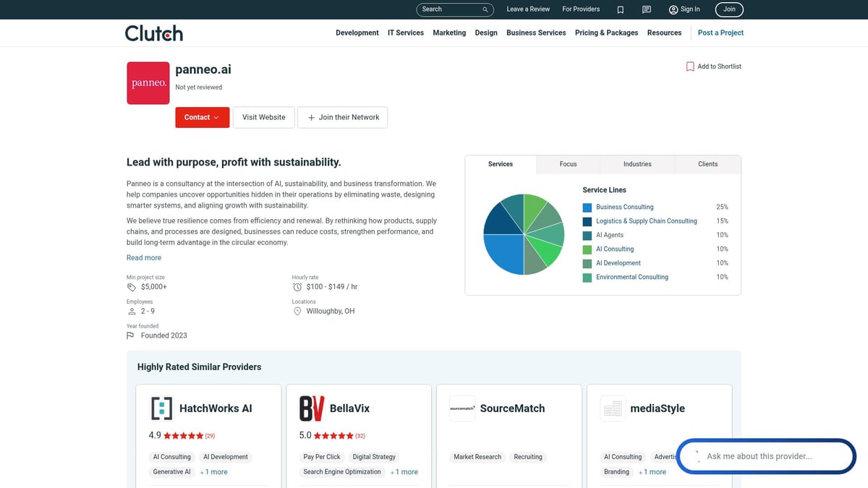Click Business Consulting service line link
This screenshot has height=488, width=868.
624,207
